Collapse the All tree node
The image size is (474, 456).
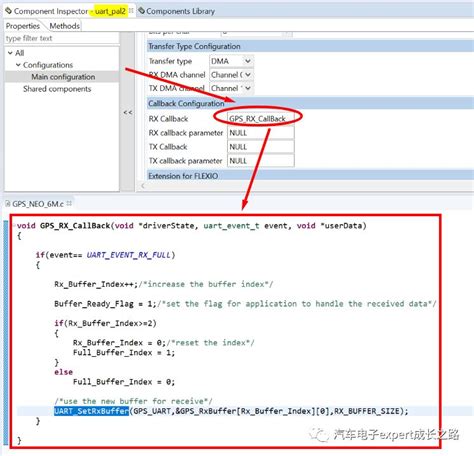(x=10, y=53)
